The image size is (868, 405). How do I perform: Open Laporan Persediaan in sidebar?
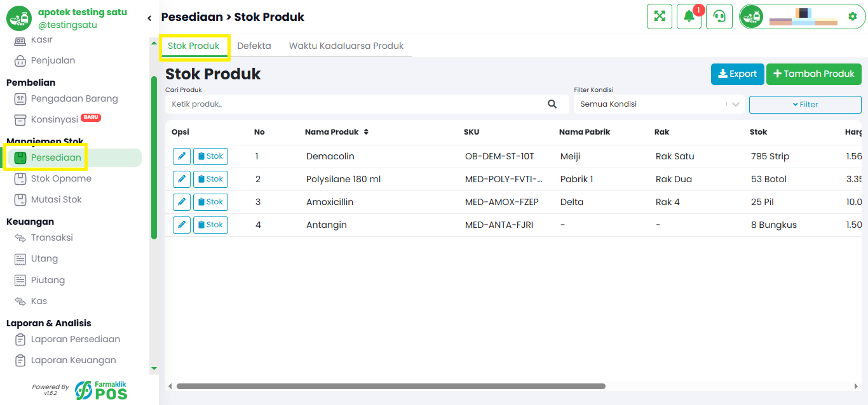(x=76, y=339)
